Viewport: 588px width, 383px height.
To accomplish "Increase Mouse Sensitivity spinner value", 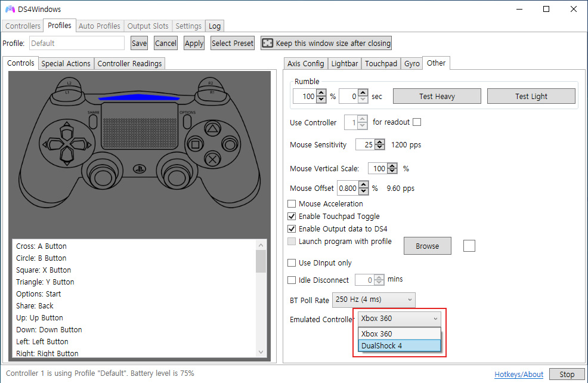I will click(x=380, y=142).
